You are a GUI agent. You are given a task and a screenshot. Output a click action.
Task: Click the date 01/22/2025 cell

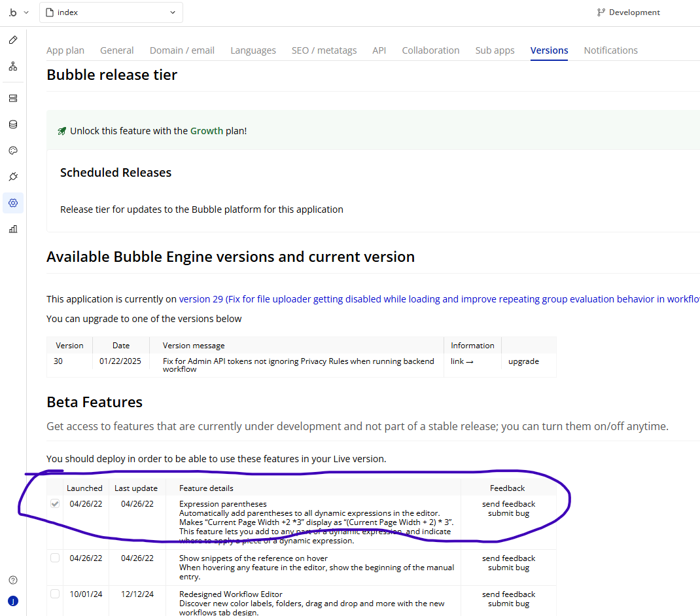[x=120, y=361]
